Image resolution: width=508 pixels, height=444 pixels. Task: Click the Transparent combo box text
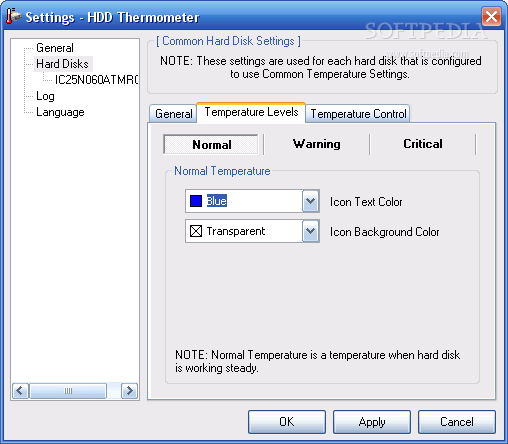coord(236,231)
